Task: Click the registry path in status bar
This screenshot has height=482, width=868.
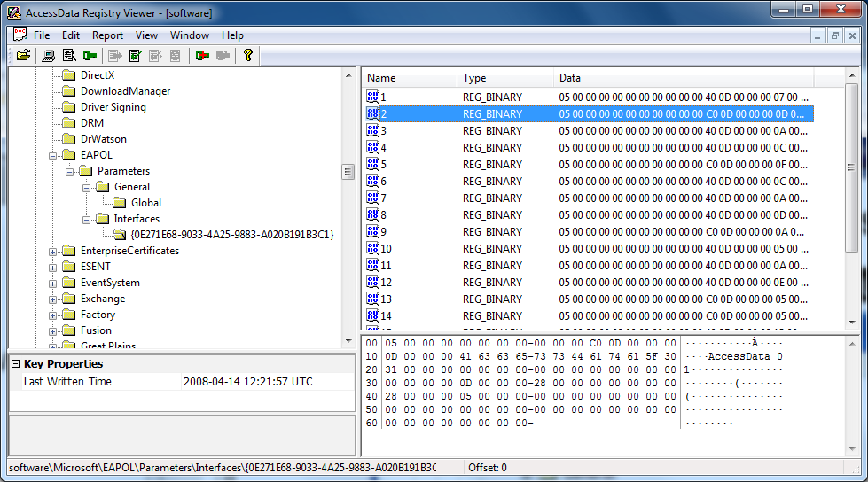Action: pyautogui.click(x=223, y=468)
